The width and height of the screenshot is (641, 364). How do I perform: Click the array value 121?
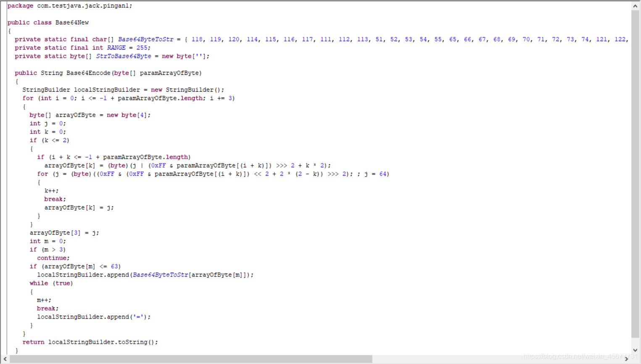tap(601, 40)
